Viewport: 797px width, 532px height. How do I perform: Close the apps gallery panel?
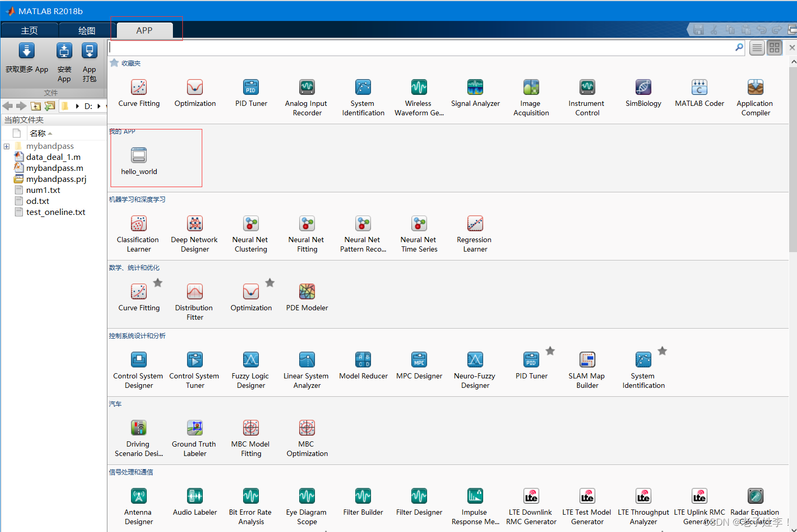[792, 48]
